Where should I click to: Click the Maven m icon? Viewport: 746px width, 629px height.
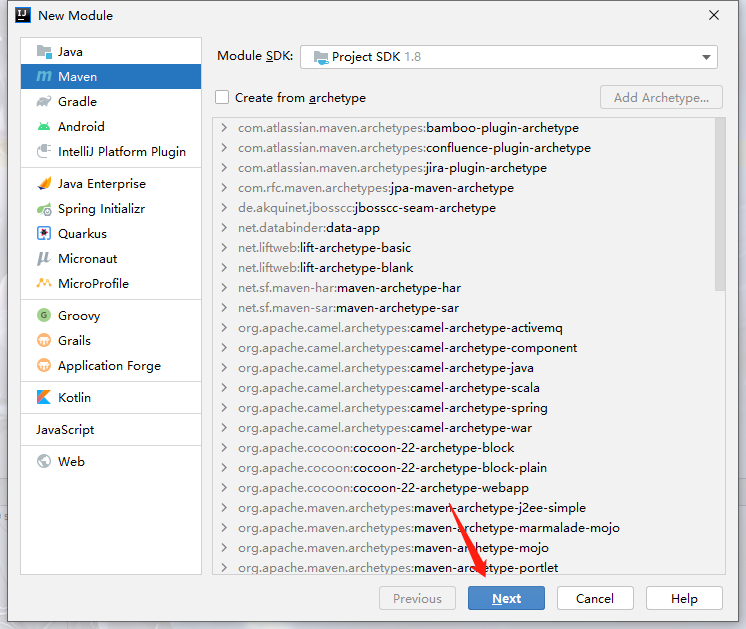point(44,76)
